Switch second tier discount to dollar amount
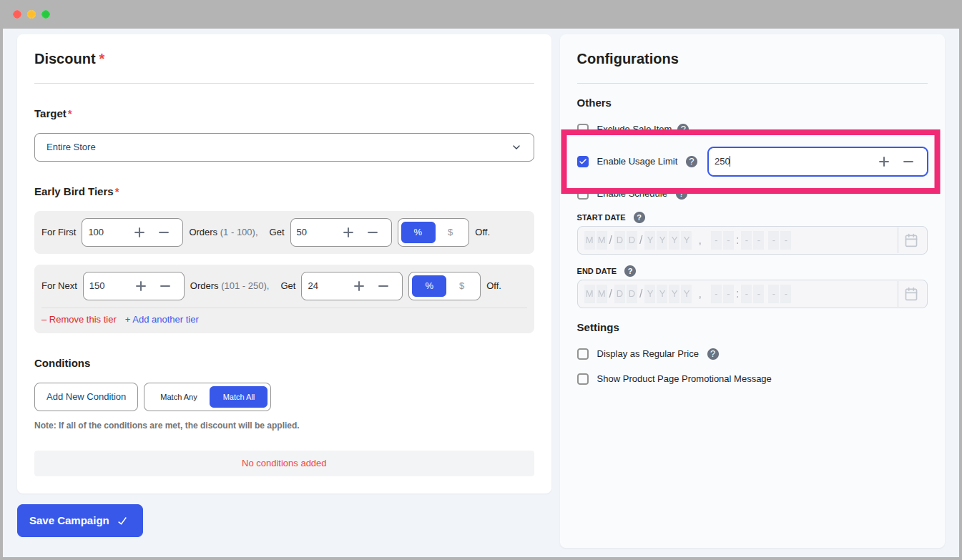962x560 pixels. coord(462,286)
